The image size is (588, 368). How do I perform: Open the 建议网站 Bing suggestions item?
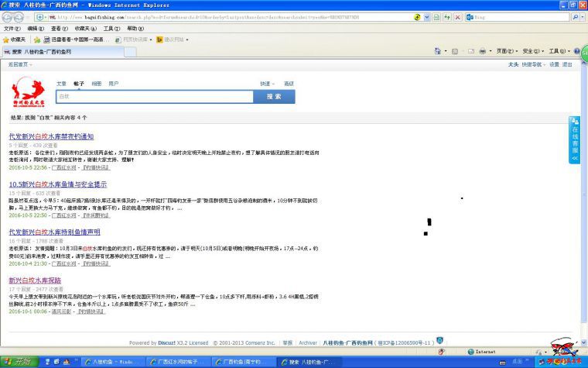pos(173,40)
